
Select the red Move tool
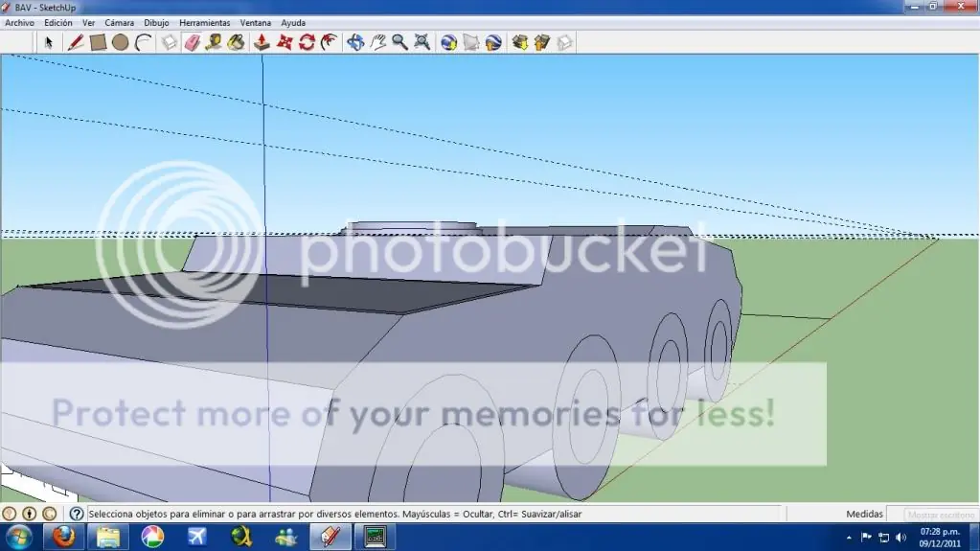click(285, 42)
